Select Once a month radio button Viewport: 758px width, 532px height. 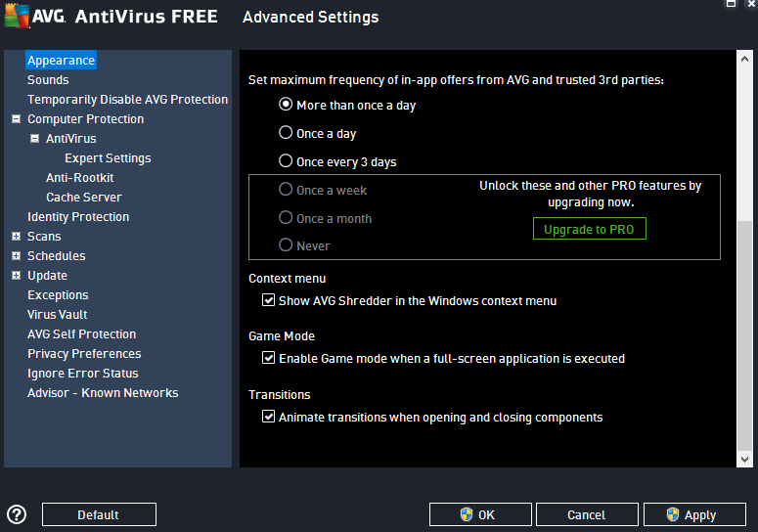pos(286,217)
